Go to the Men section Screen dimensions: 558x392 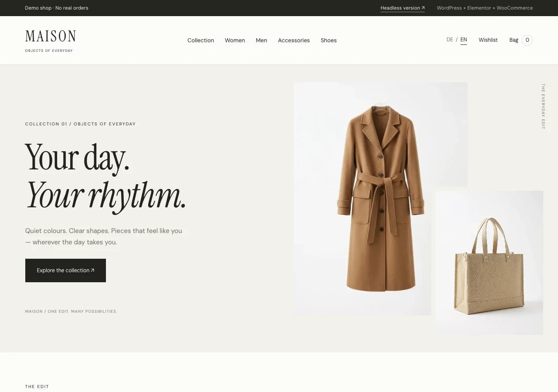[262, 41]
